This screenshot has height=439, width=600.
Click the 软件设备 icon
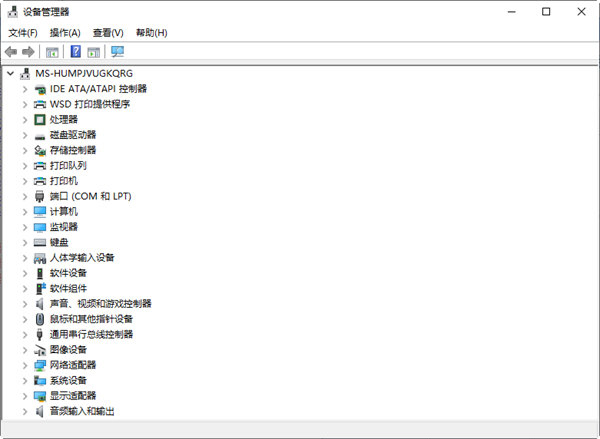(x=40, y=273)
